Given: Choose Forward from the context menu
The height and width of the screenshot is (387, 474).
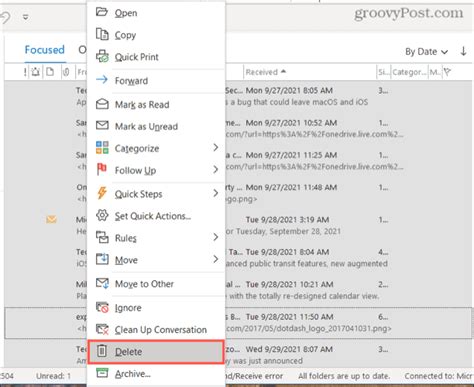Looking at the screenshot, I should coord(156,80).
